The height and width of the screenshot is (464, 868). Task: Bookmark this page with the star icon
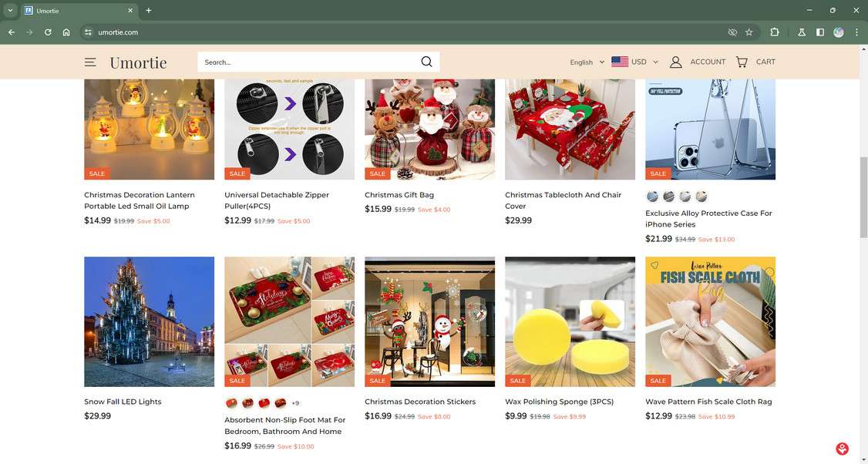tap(749, 32)
